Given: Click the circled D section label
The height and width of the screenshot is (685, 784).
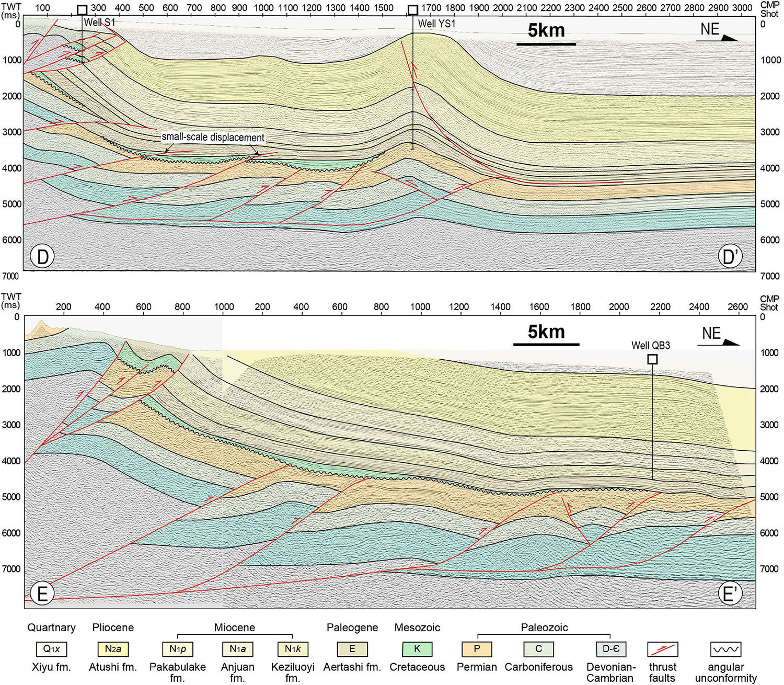Looking at the screenshot, I should [42, 257].
